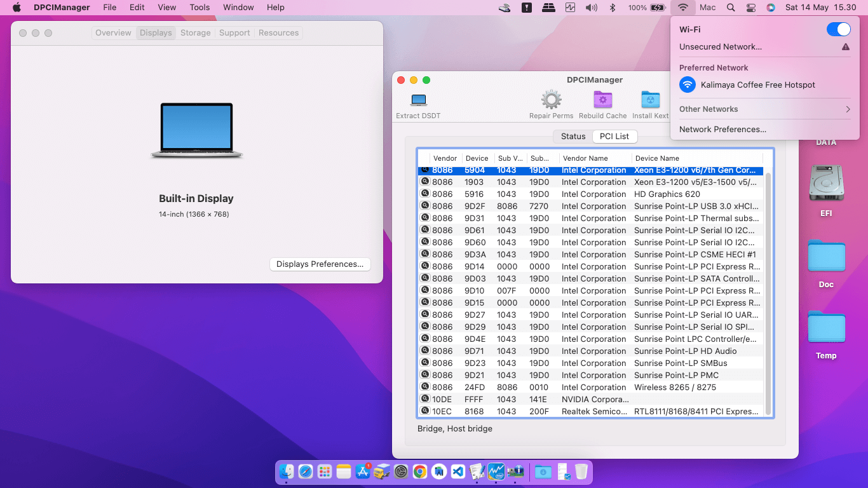Screen dimensions: 868x488
Task: Select the Unsecured Network entry
Action: pyautogui.click(x=764, y=47)
